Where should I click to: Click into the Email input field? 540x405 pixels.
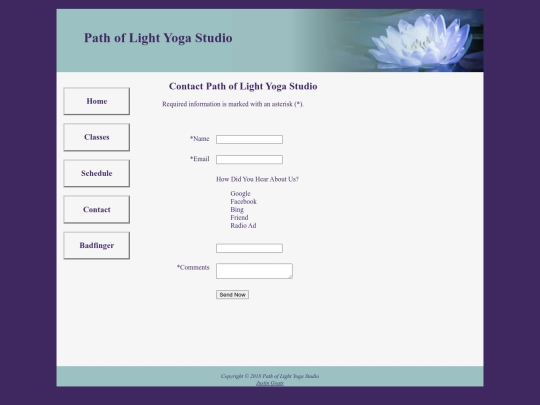(x=249, y=159)
